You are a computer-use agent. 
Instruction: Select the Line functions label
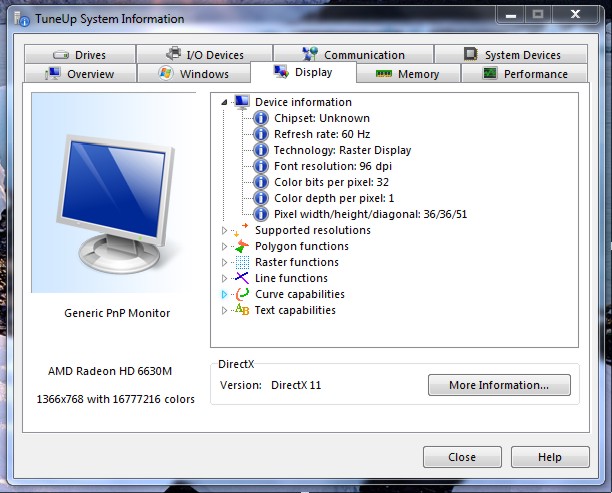291,278
